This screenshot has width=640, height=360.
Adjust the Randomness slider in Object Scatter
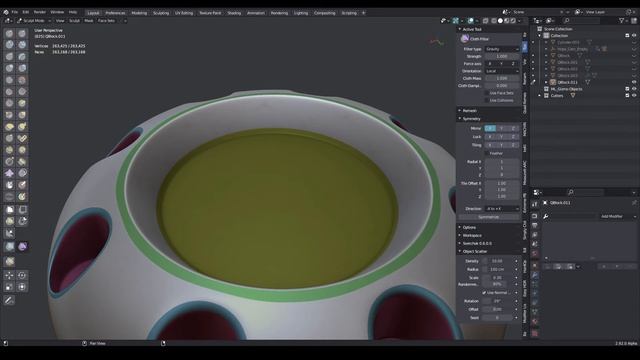[x=497, y=284]
